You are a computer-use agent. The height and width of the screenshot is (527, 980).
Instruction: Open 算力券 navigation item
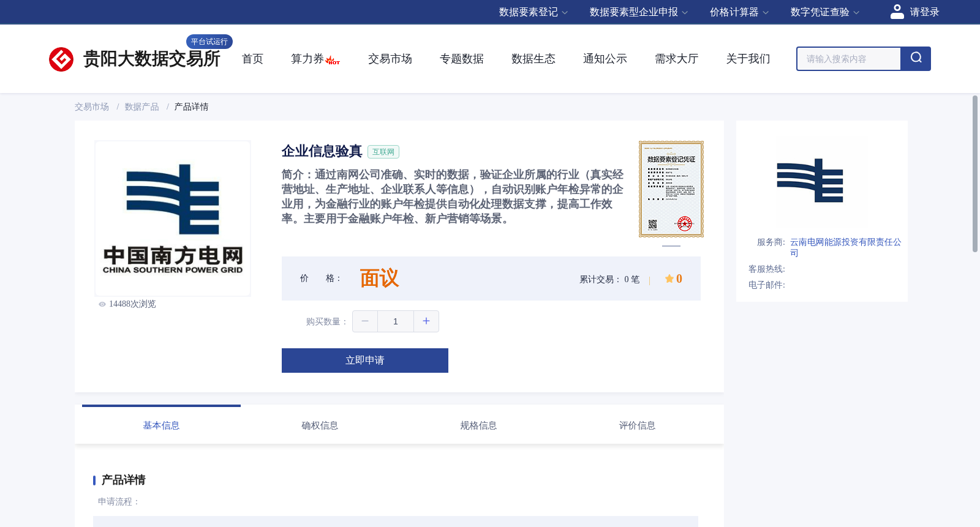click(x=307, y=59)
